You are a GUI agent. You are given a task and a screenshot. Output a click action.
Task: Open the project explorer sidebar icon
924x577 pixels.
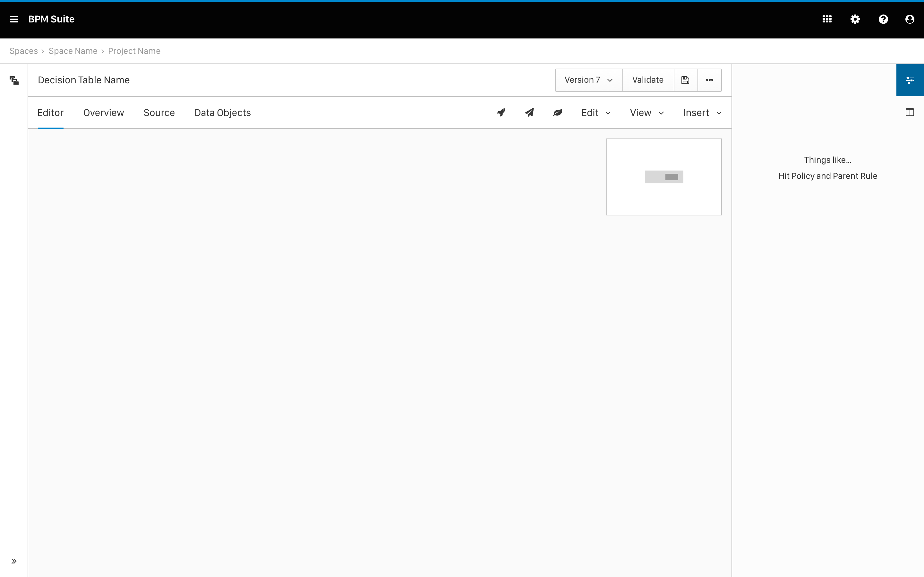(14, 80)
